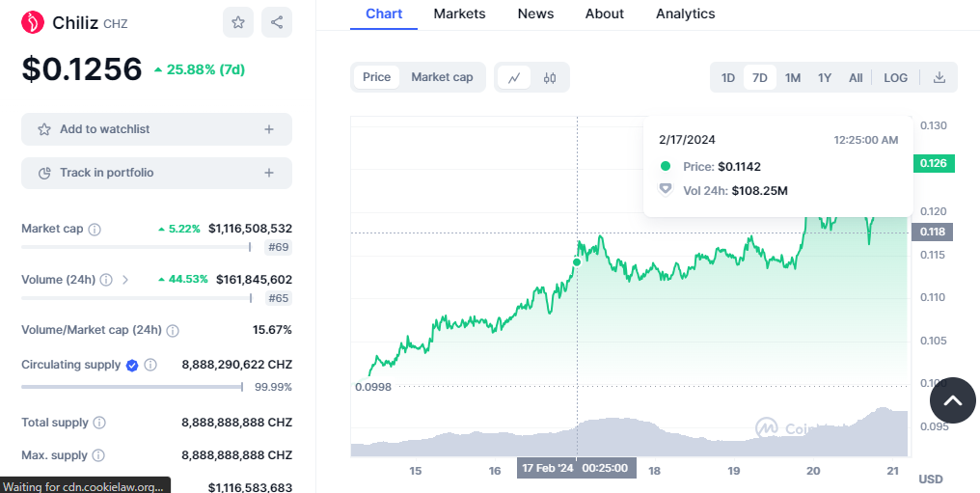The image size is (980, 493).
Task: Click the #65 volume rank badge
Action: [278, 298]
